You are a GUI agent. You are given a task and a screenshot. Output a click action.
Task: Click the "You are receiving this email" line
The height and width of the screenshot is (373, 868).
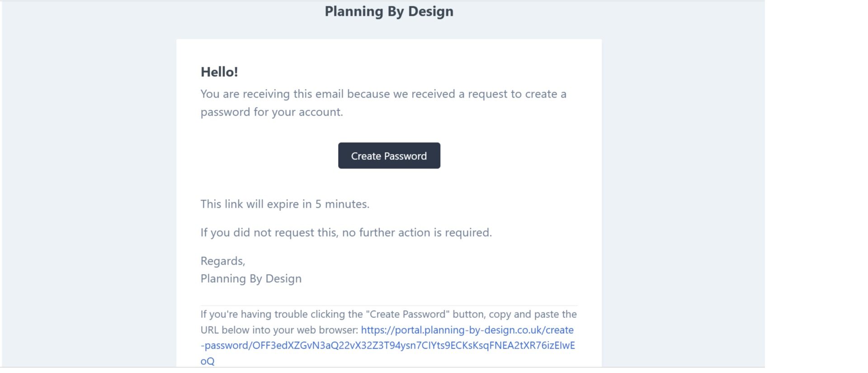pos(383,94)
